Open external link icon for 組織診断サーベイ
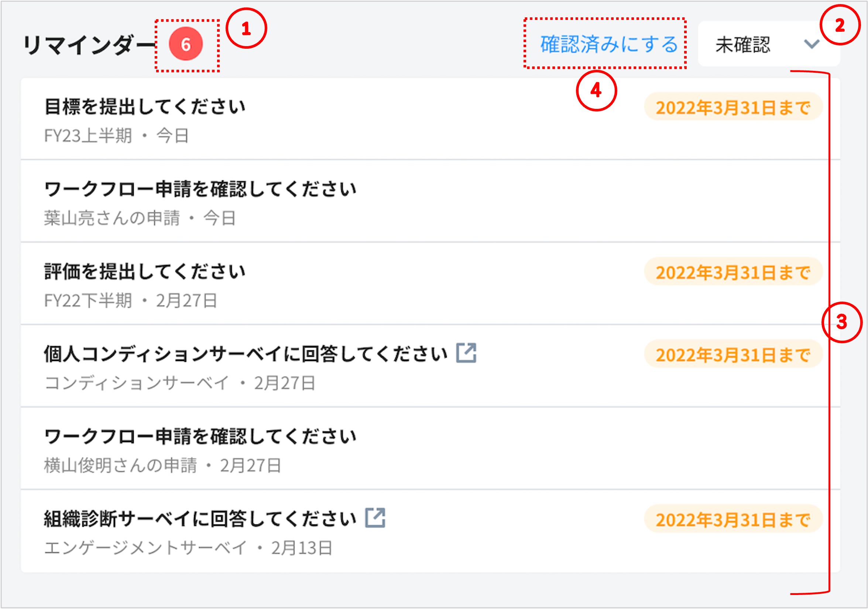 point(375,518)
